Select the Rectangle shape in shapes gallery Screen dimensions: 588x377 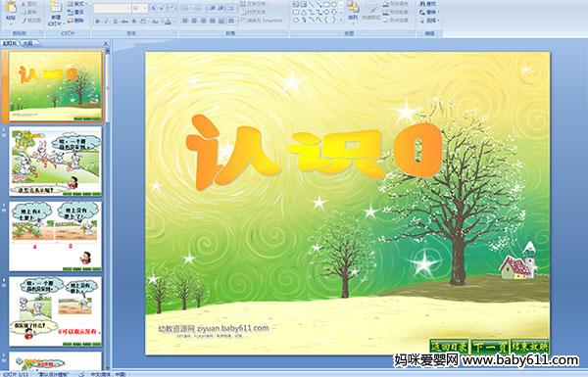coord(327,4)
